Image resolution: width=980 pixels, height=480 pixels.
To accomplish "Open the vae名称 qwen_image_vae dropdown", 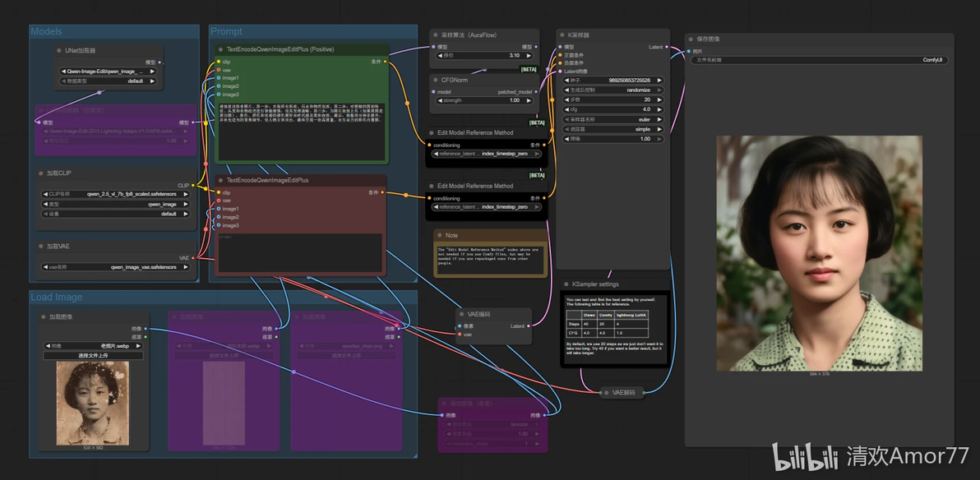I will 116,267.
